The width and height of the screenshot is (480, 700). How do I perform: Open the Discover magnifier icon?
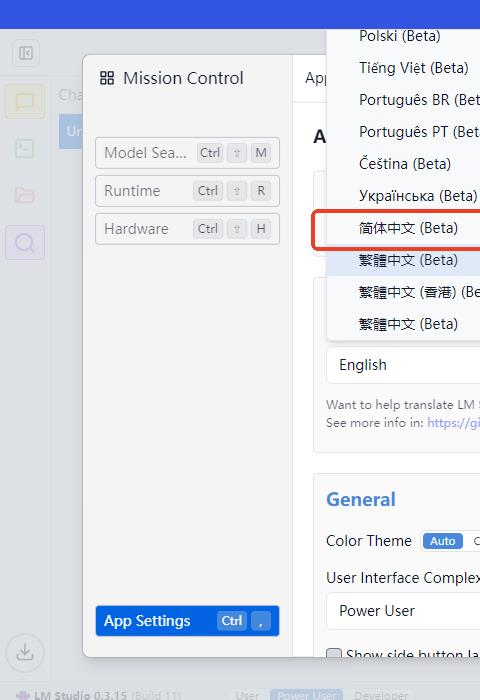click(x=25, y=243)
